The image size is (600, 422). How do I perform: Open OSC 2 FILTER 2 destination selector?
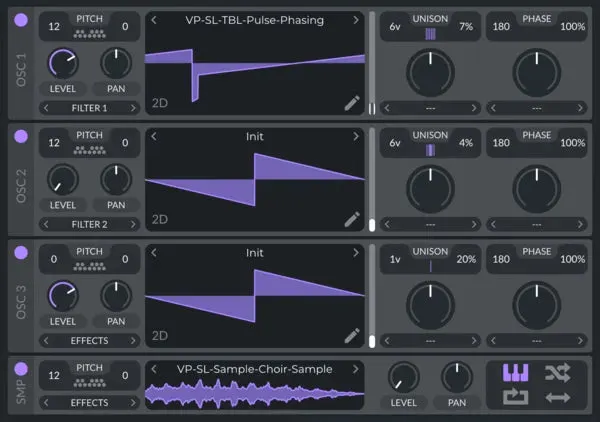tap(90, 224)
